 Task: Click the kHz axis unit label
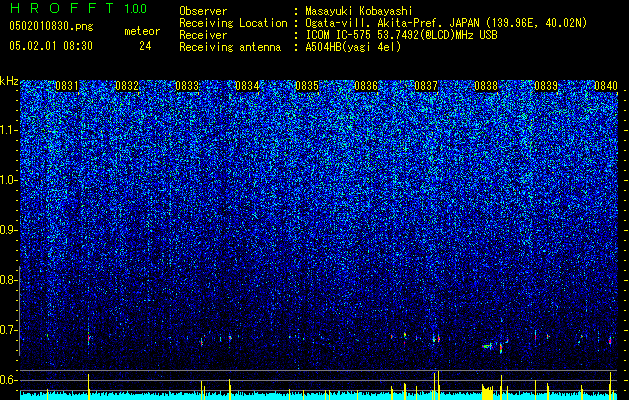(x=9, y=81)
